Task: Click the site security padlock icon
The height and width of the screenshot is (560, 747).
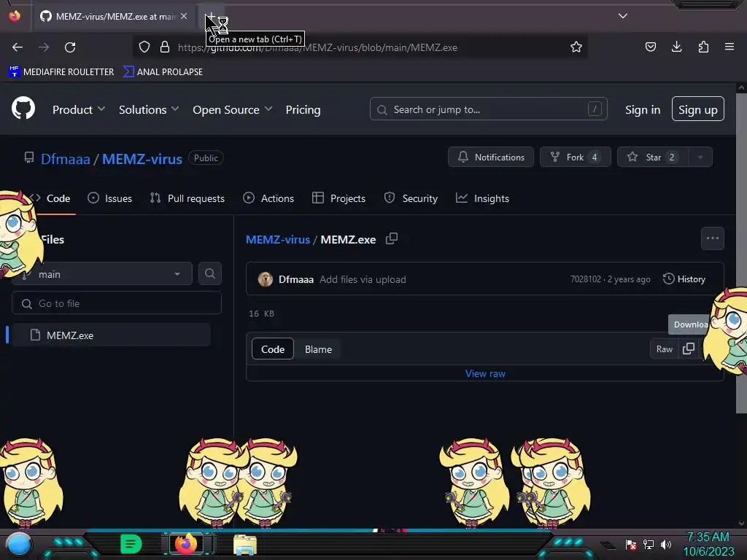Action: coord(165,47)
